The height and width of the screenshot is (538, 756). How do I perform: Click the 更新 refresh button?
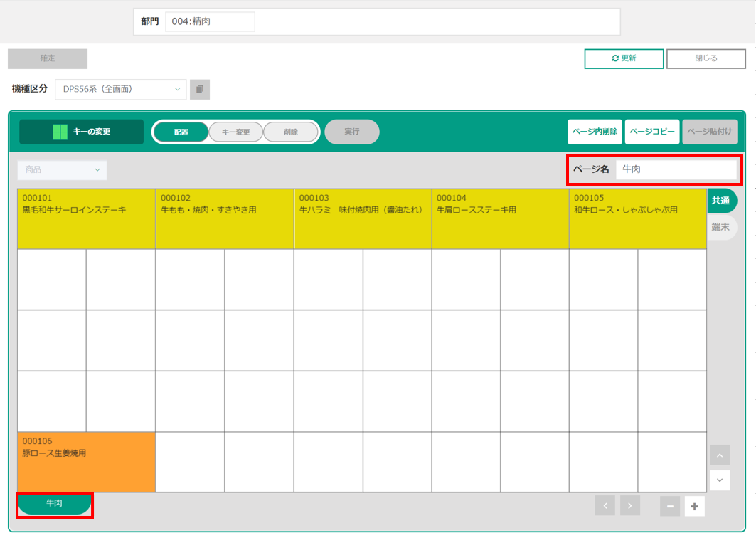pyautogui.click(x=624, y=58)
